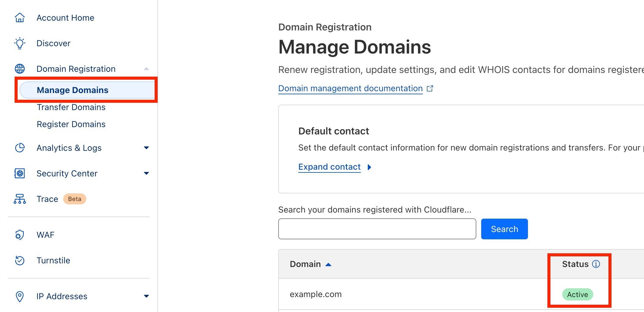Click the Analytics & Logs pie chart icon
This screenshot has height=312, width=644.
tap(20, 148)
